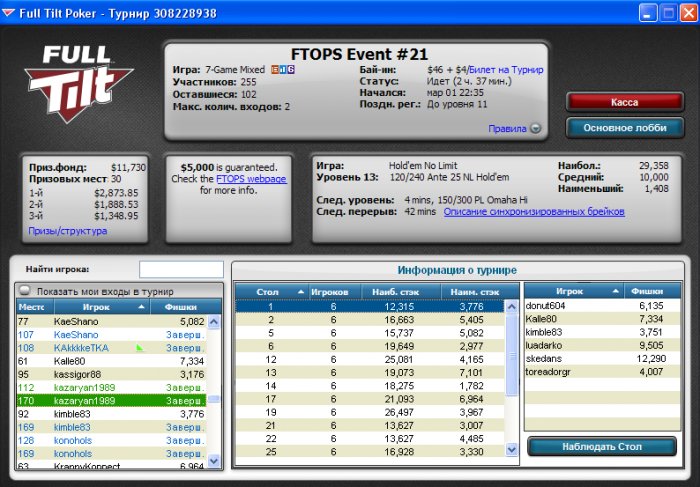This screenshot has width=700, height=487.
Task: Sort tables by Наиб. стэк column
Action: (x=401, y=292)
